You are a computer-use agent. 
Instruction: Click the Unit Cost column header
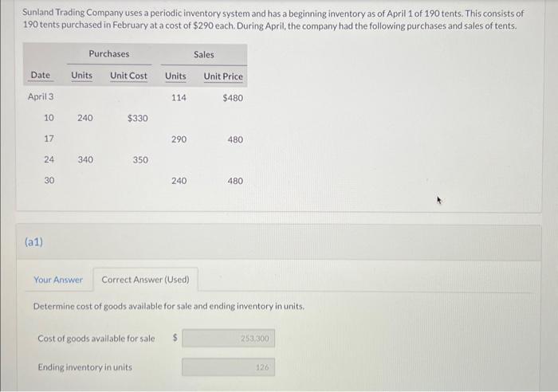(x=128, y=76)
